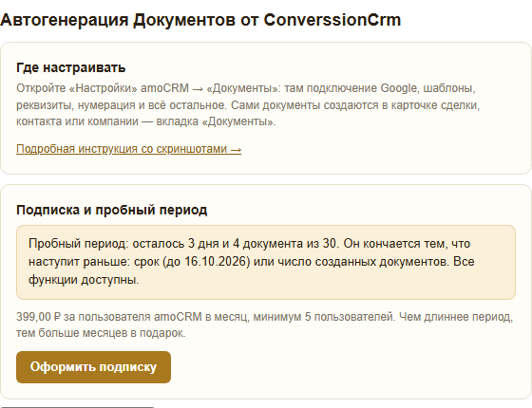
Task: Click the heading «Автогенерация Документов от ConverssionCrm»
Action: [x=200, y=20]
